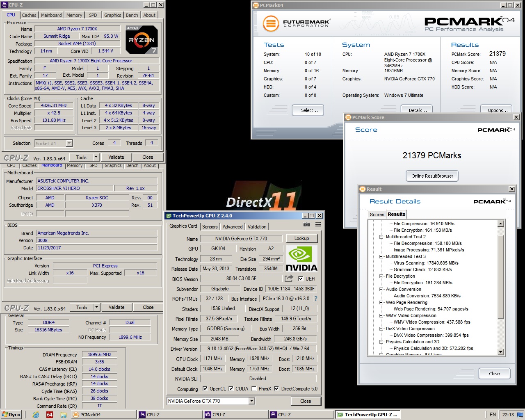Click the GPU-Z title bar icon
This screenshot has width=525, height=420.
point(169,216)
